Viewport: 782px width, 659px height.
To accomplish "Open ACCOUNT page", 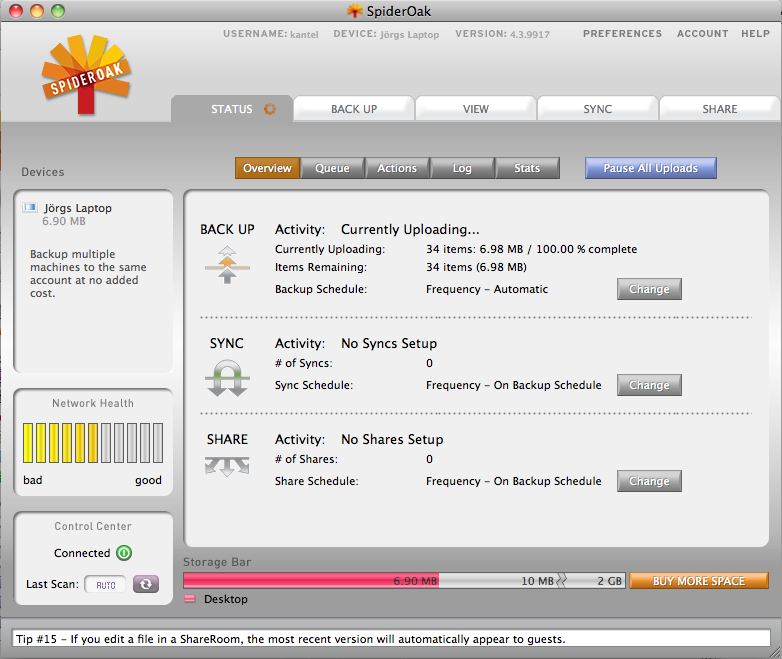I will (x=702, y=33).
